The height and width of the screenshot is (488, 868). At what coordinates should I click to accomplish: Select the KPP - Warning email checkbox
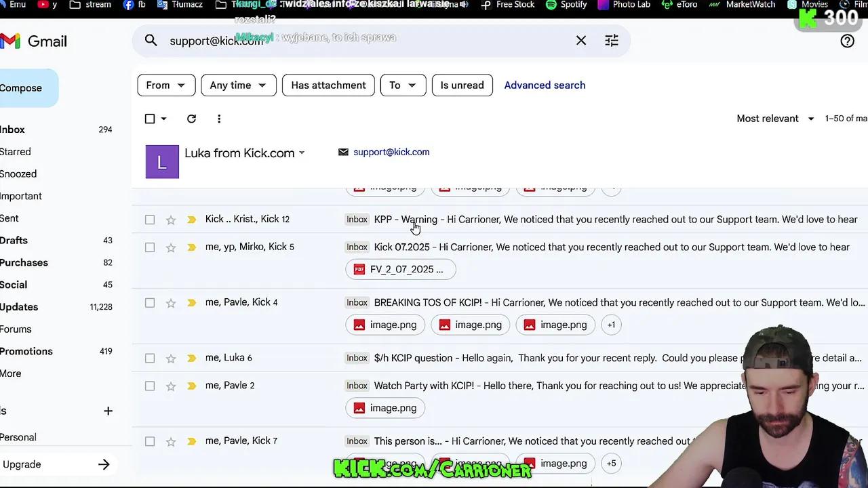click(150, 220)
